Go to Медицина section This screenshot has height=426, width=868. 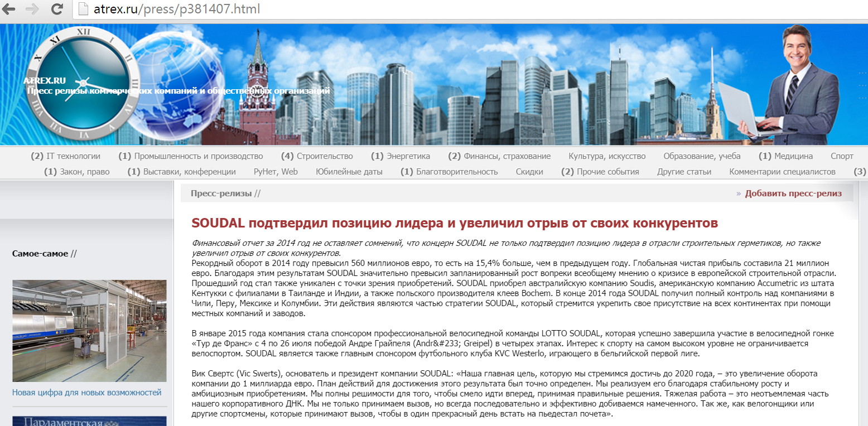(x=793, y=156)
